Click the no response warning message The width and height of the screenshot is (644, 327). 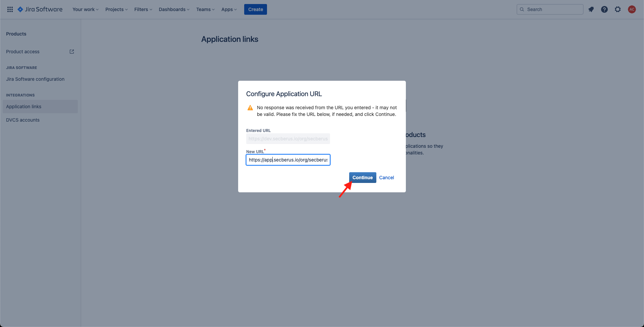[x=327, y=111]
